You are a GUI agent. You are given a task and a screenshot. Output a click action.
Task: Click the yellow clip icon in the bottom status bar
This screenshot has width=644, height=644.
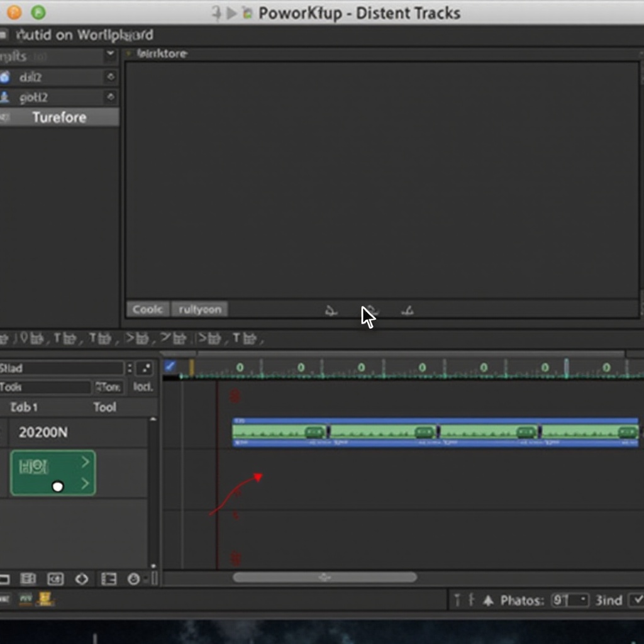coord(44,597)
